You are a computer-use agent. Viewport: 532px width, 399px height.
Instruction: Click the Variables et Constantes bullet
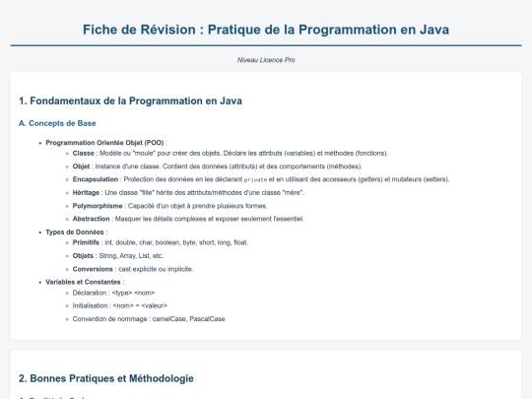(x=85, y=282)
